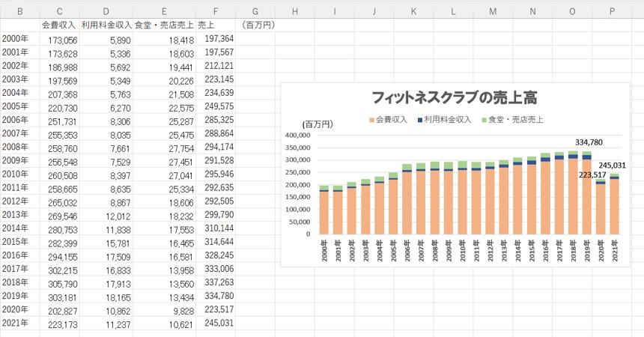Click the 400,000 vertical axis label

(x=298, y=136)
